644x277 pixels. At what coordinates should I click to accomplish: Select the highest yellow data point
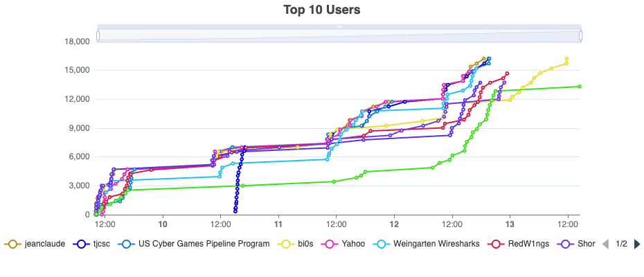coord(566,59)
